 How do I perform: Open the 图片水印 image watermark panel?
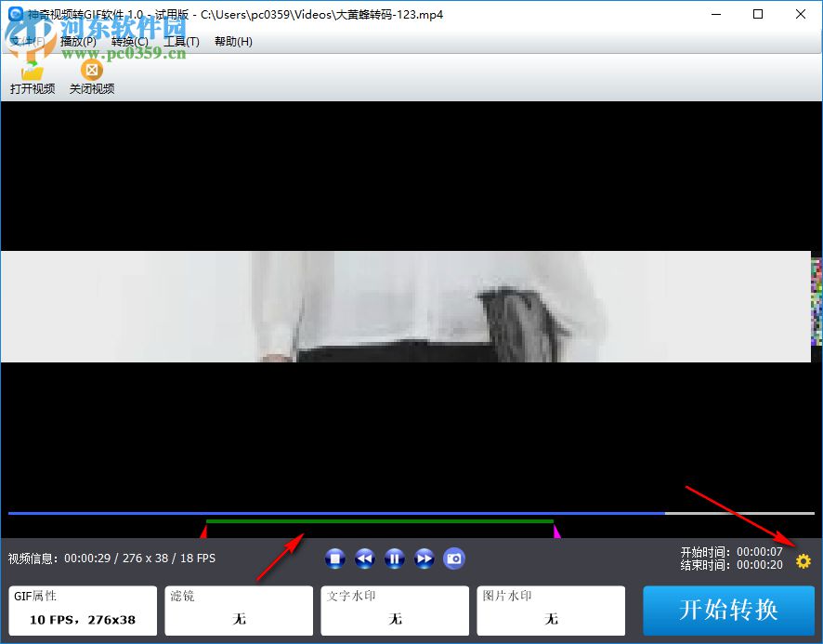tap(551, 611)
